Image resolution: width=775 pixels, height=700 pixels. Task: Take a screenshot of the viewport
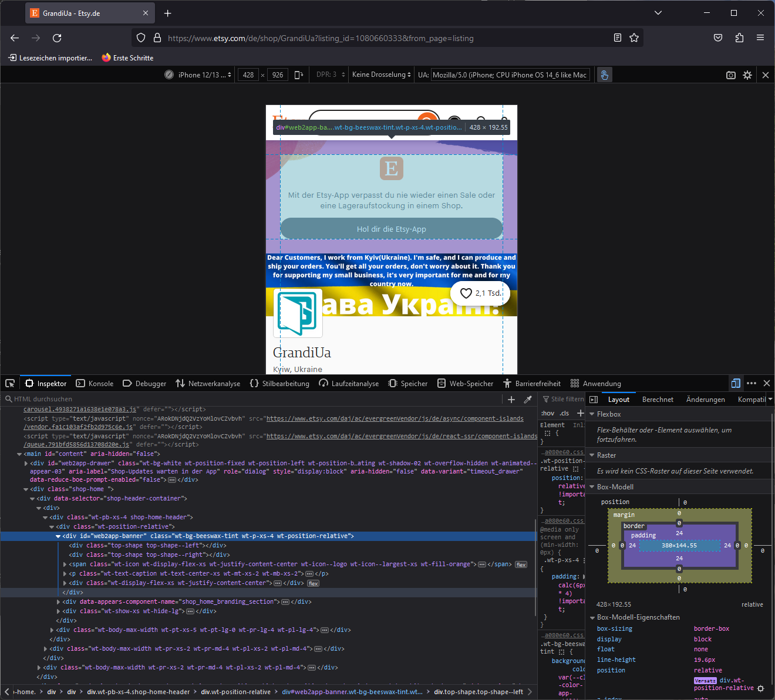click(x=731, y=75)
